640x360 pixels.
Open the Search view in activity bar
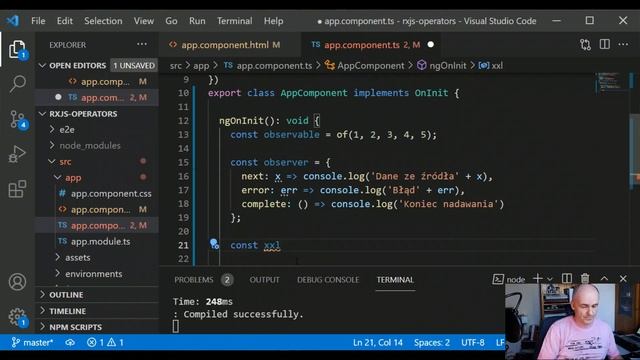tap(17, 84)
